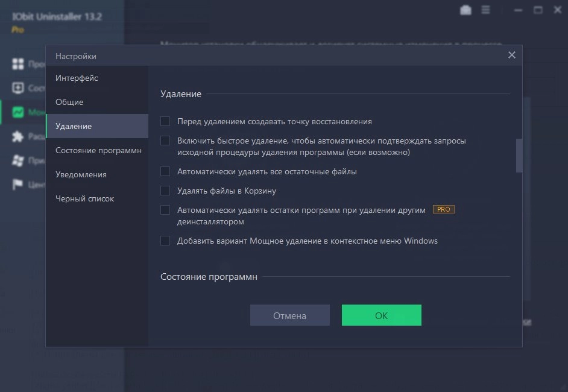This screenshot has height=392, width=568.
Task: Check Удалять файлы в Корзину
Action: click(x=165, y=190)
